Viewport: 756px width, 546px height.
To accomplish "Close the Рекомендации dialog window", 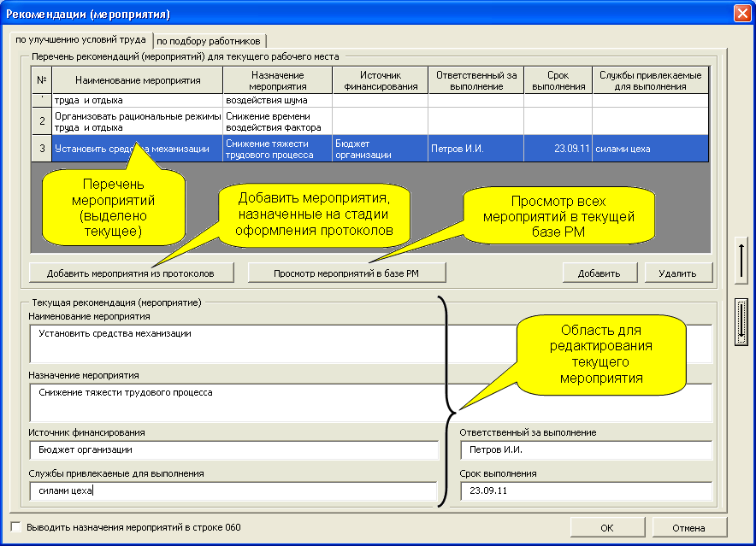I will point(742,14).
